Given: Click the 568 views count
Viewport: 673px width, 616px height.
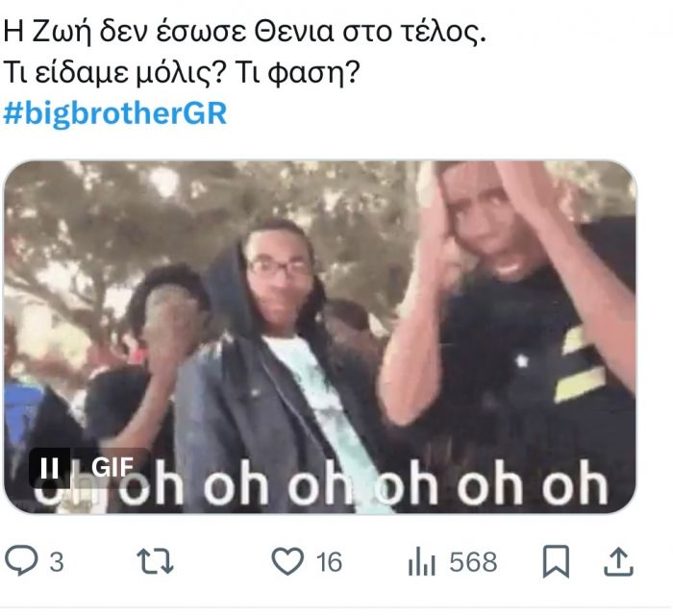Looking at the screenshot, I should tap(473, 561).
